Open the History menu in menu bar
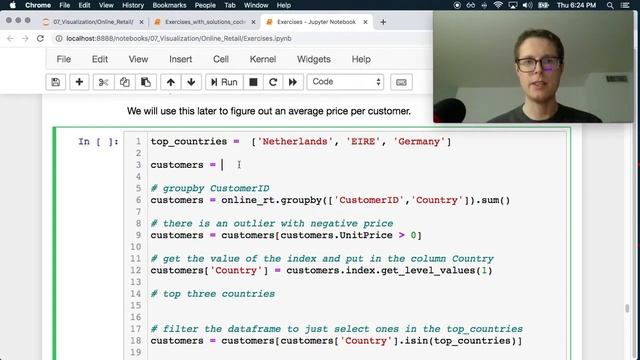The height and width of the screenshot is (360, 640). click(x=133, y=5)
